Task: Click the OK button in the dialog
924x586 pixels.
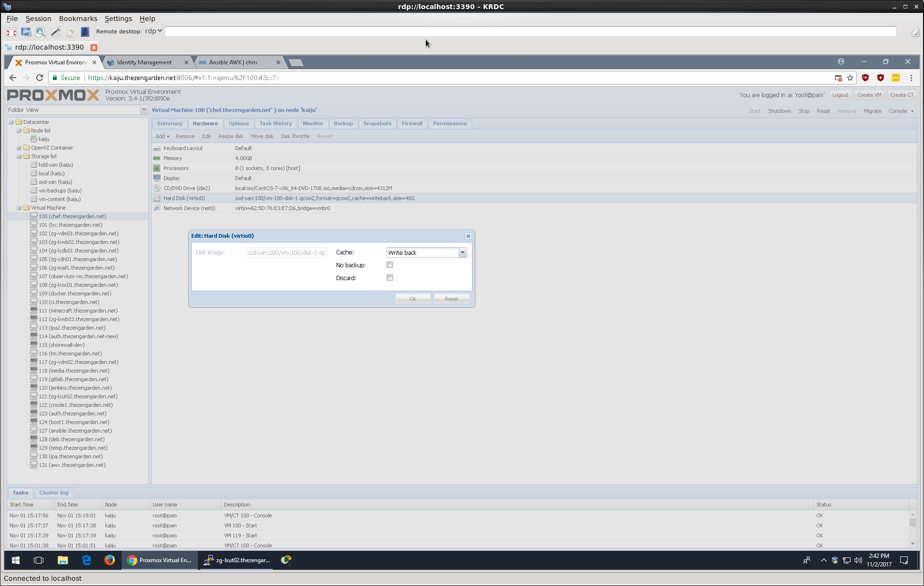Action: click(413, 299)
